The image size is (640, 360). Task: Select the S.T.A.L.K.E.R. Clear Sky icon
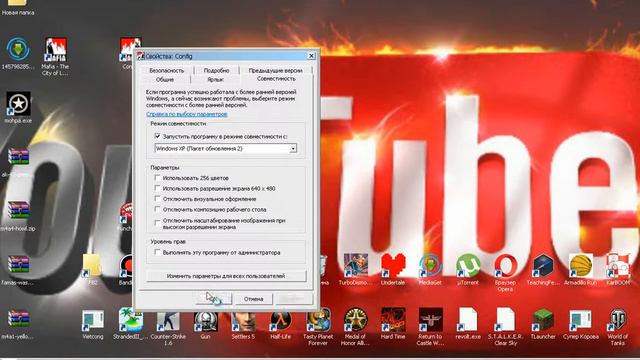505,320
